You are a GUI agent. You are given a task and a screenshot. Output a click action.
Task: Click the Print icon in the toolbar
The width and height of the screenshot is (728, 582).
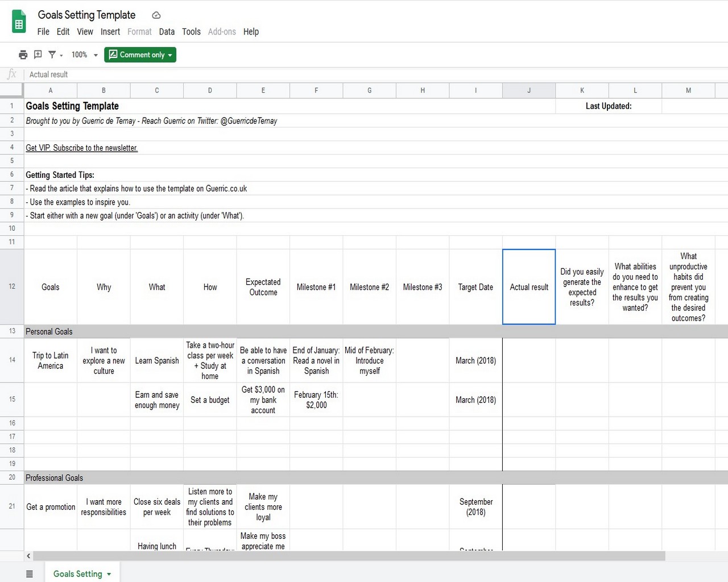pyautogui.click(x=23, y=55)
